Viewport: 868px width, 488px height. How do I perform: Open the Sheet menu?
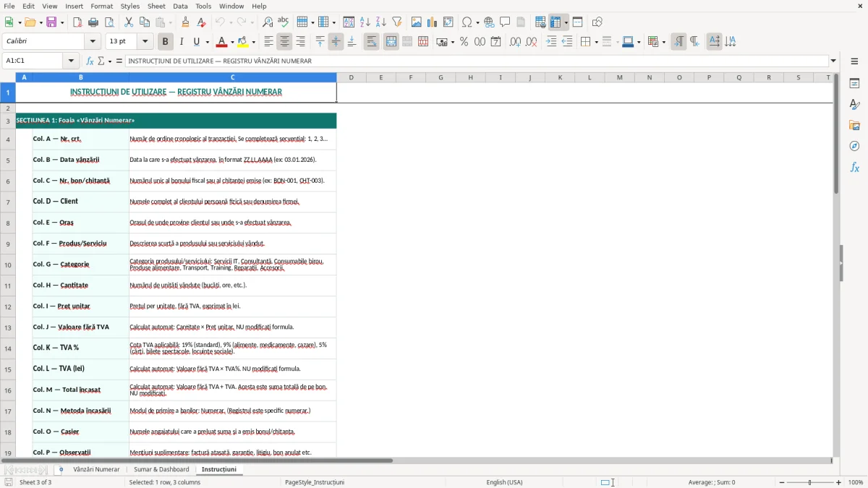coord(156,6)
